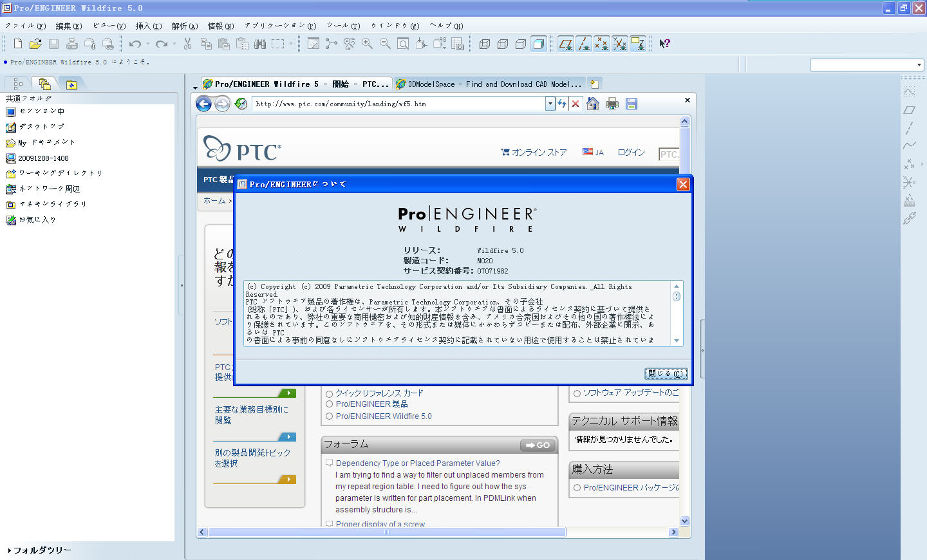Select the Pro/ENGINEER Wildfire 5.0 radio button
The width and height of the screenshot is (927, 560).
(329, 416)
